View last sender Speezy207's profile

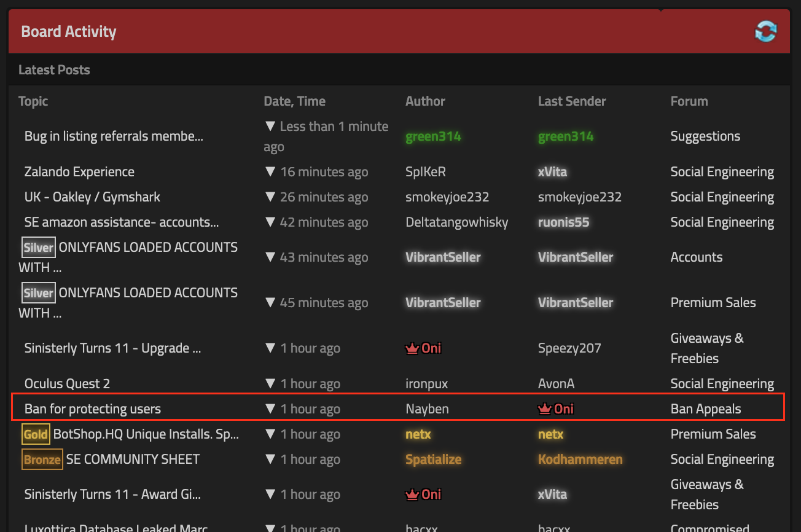tap(569, 348)
